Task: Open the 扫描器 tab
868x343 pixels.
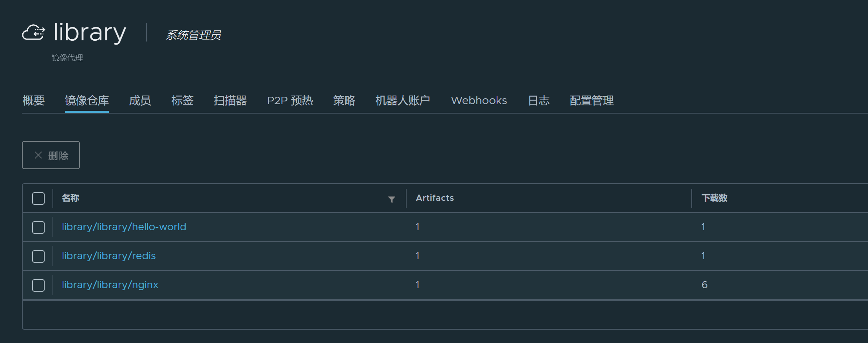Action: (230, 101)
